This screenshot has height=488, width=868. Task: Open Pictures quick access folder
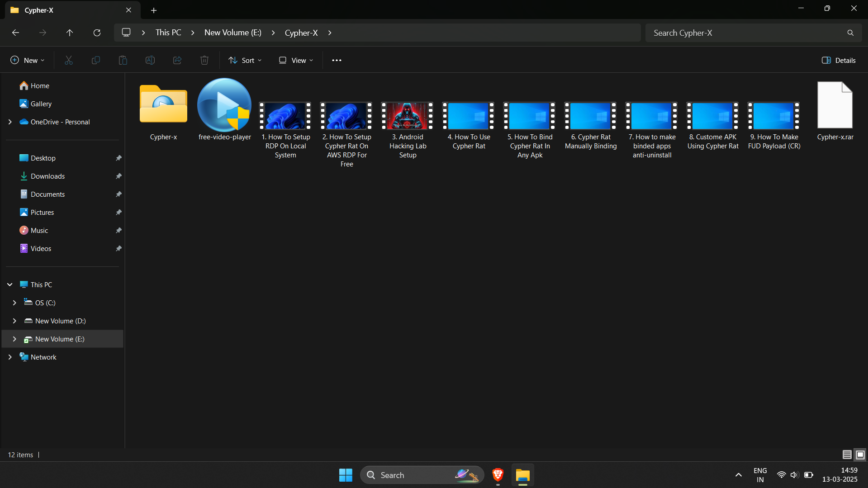click(x=63, y=212)
